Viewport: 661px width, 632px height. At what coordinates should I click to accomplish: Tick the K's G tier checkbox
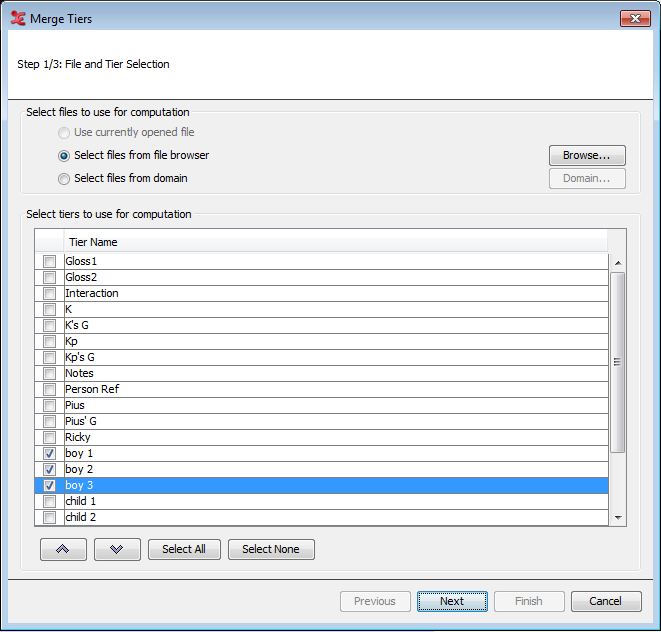click(x=49, y=325)
